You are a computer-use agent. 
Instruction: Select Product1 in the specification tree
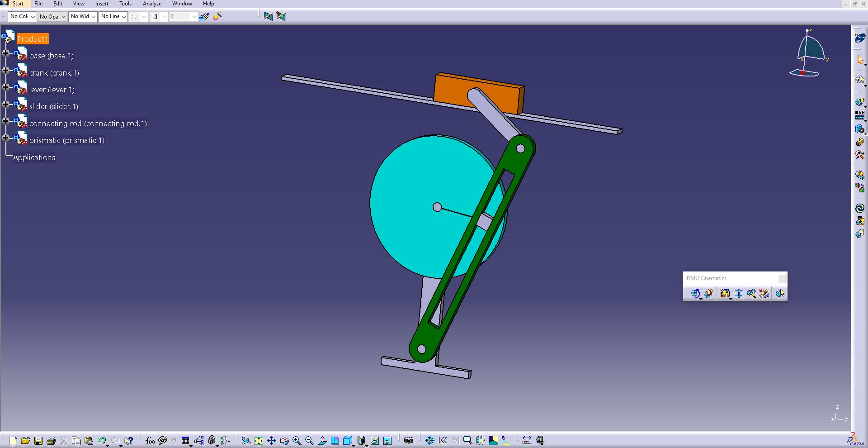(x=32, y=39)
